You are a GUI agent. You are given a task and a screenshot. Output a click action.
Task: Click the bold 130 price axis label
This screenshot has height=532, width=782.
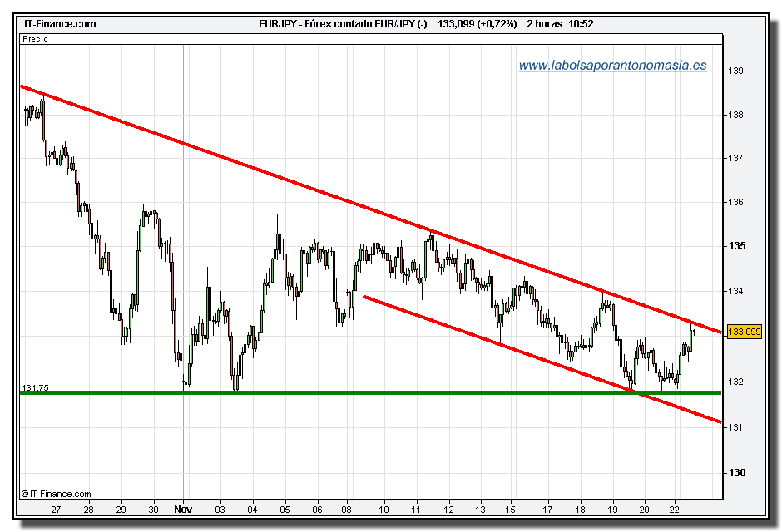[736, 473]
